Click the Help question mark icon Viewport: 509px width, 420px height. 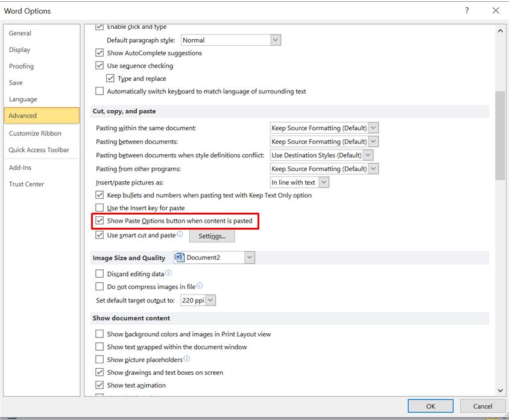pos(467,11)
